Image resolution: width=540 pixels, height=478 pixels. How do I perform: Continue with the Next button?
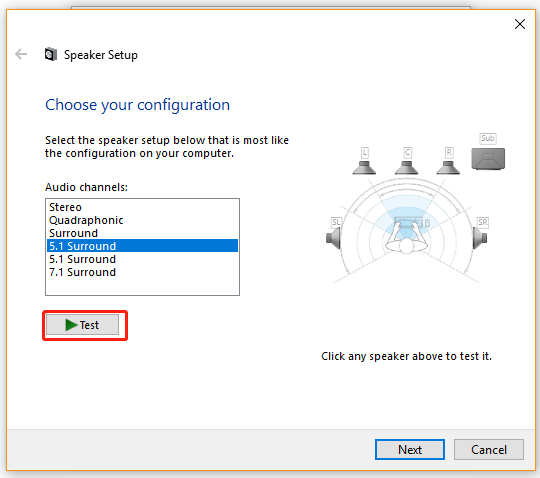(410, 449)
